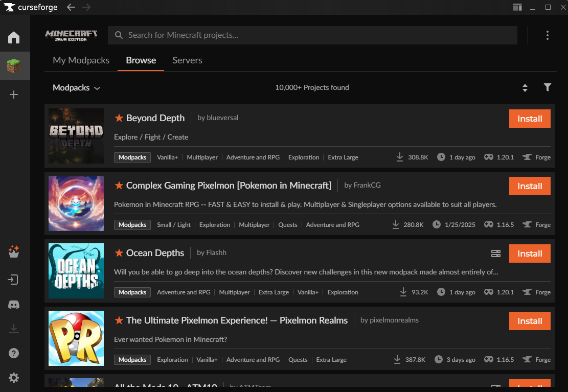Click the Minecraft Java Edition logo
Screen dimensions: 568x392
pyautogui.click(x=71, y=35)
